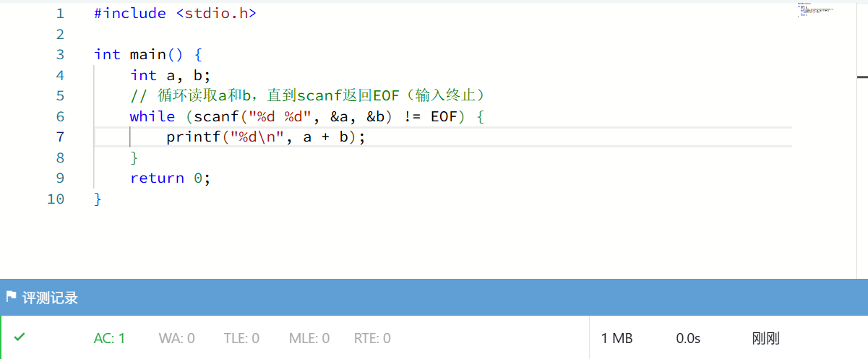Click the code minimap preview

point(815,9)
